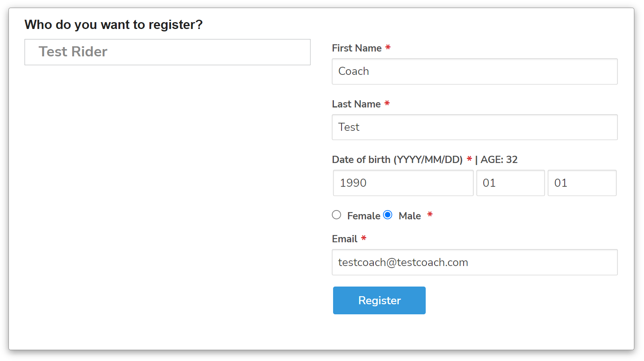Screen dimensions: 644x361
Task: Click the "Email" label text
Action: (x=344, y=239)
